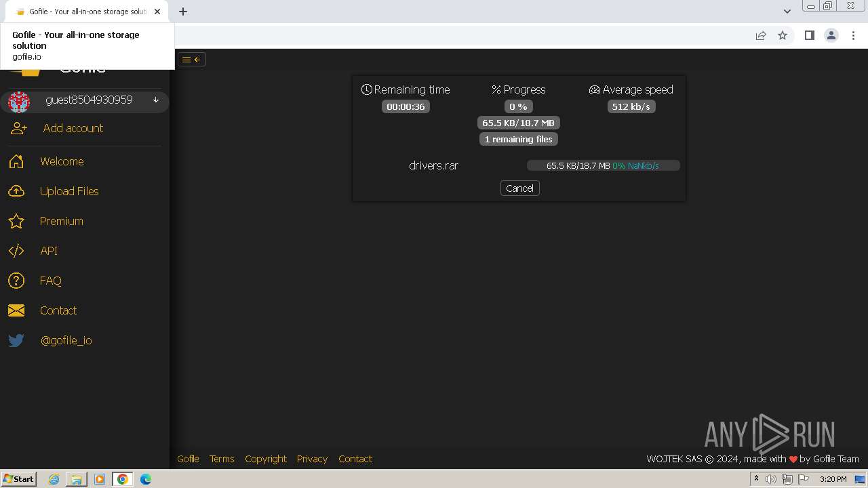Image resolution: width=868 pixels, height=488 pixels.
Task: Click the 00:00:36 remaining time badge
Action: (406, 106)
